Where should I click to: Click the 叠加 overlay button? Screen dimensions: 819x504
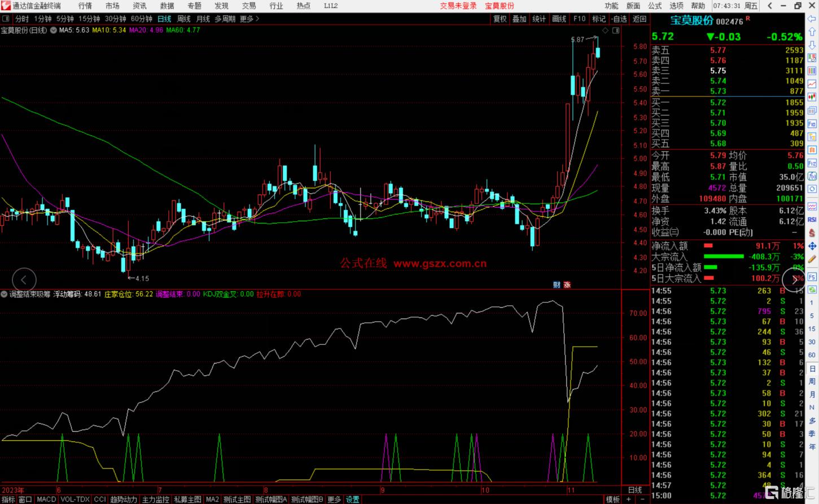point(519,19)
